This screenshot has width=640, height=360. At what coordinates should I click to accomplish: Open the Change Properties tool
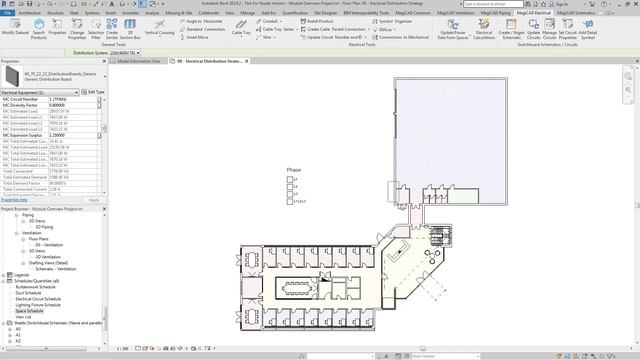click(x=77, y=29)
